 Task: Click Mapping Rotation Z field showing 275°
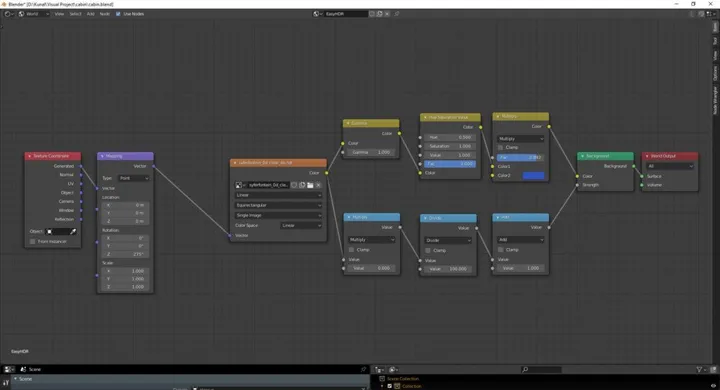(125, 254)
